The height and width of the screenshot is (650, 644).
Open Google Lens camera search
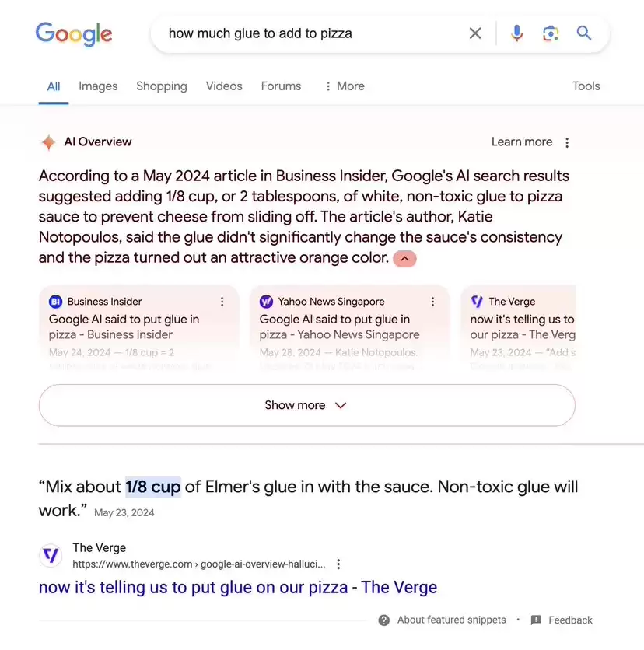(551, 33)
